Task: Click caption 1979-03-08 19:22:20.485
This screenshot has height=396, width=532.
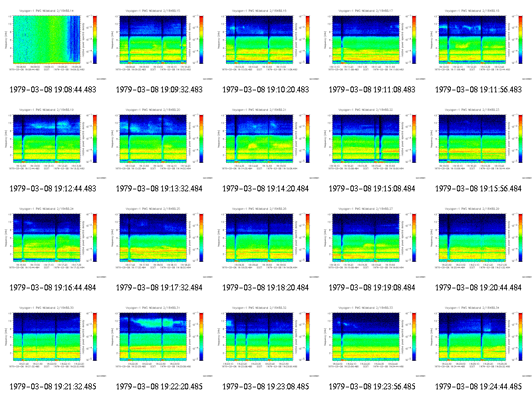Action: coord(159,387)
